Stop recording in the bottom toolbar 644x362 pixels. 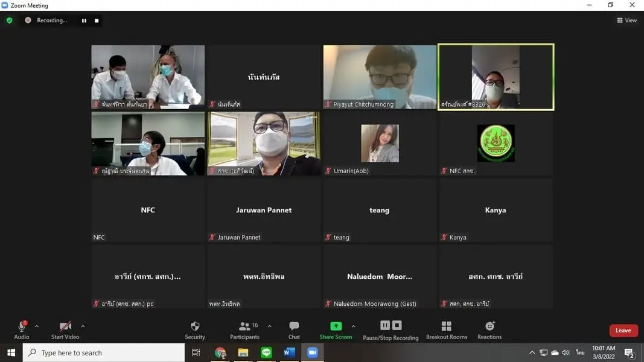[397, 325]
